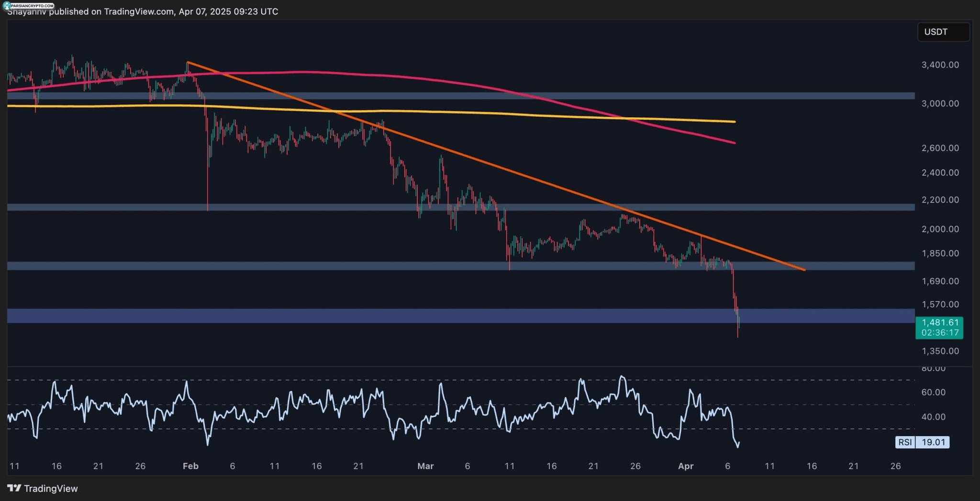Click the RSI indicator tag
980x501 pixels.
pyautogui.click(x=905, y=442)
